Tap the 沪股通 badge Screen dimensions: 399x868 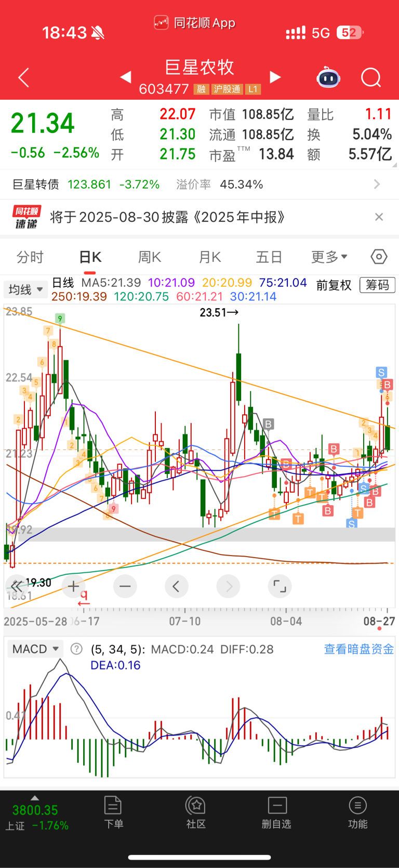tap(227, 89)
